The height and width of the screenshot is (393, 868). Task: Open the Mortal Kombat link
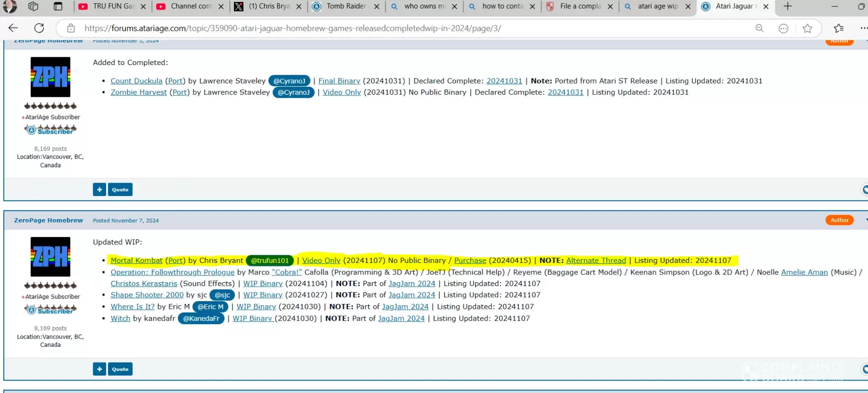point(136,261)
